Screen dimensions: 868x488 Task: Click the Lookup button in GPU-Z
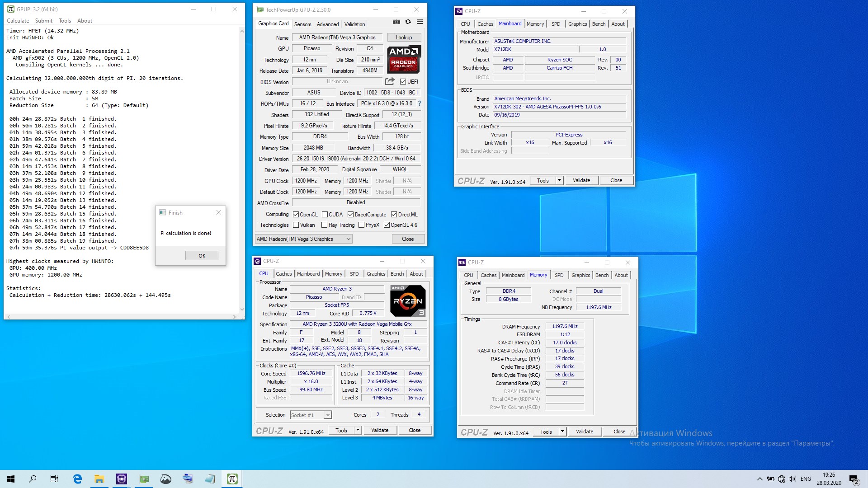tap(404, 38)
